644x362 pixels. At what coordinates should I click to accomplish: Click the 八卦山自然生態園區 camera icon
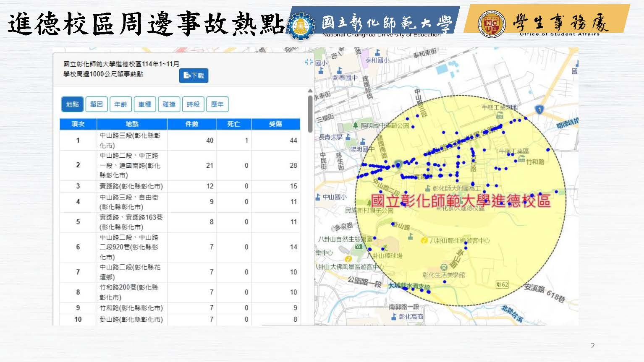click(358, 247)
